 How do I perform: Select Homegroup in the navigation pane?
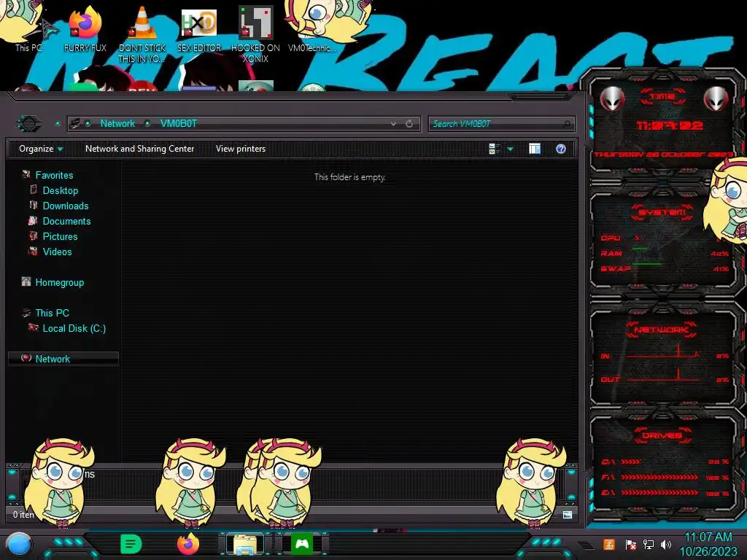click(x=60, y=282)
